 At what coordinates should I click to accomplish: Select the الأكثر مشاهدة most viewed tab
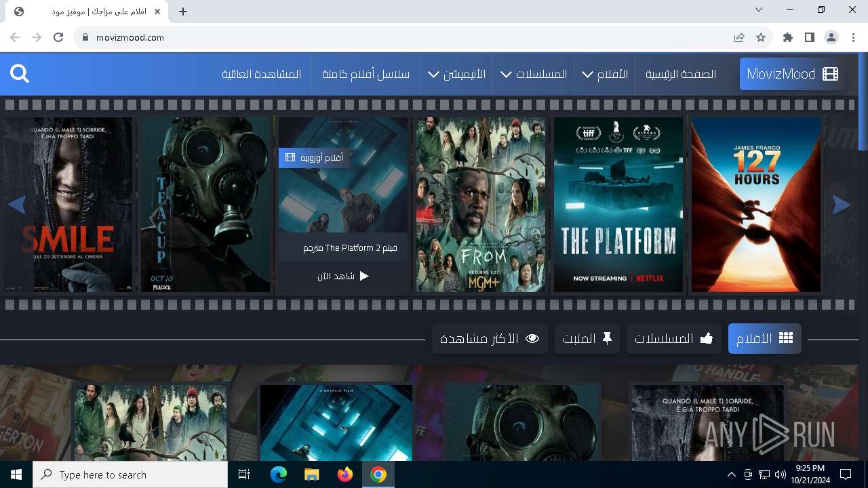pos(490,338)
